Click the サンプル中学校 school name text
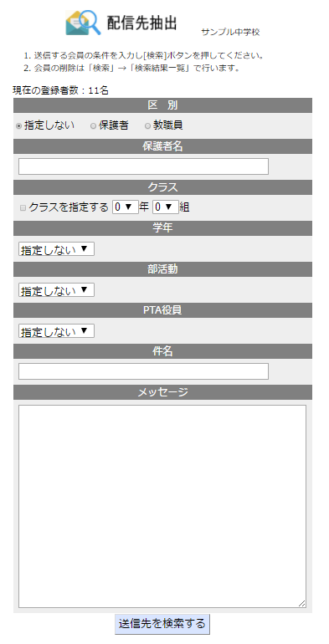The height and width of the screenshot is (644, 329). [231, 33]
